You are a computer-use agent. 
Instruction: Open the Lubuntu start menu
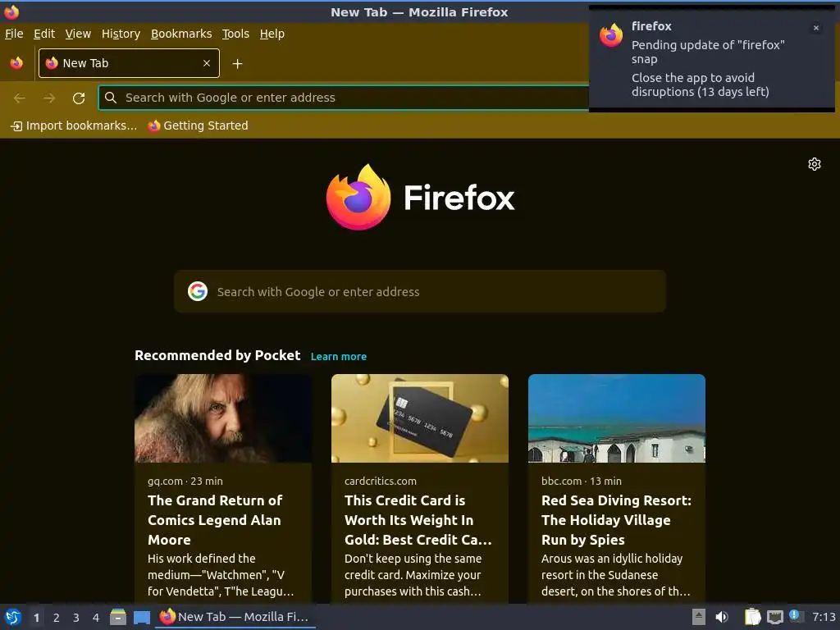point(13,617)
